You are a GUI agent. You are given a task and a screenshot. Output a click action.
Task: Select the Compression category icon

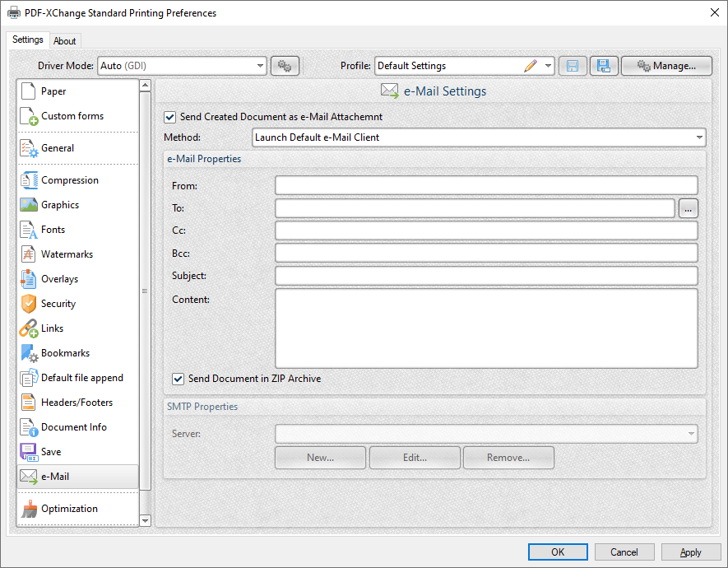pyautogui.click(x=29, y=180)
